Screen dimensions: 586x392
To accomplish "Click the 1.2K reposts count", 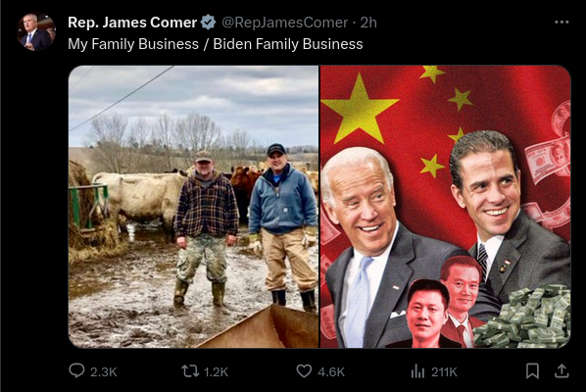I will (x=216, y=371).
